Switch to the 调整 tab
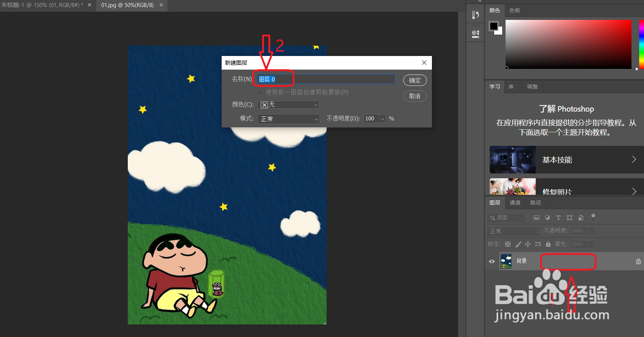 pyautogui.click(x=532, y=87)
